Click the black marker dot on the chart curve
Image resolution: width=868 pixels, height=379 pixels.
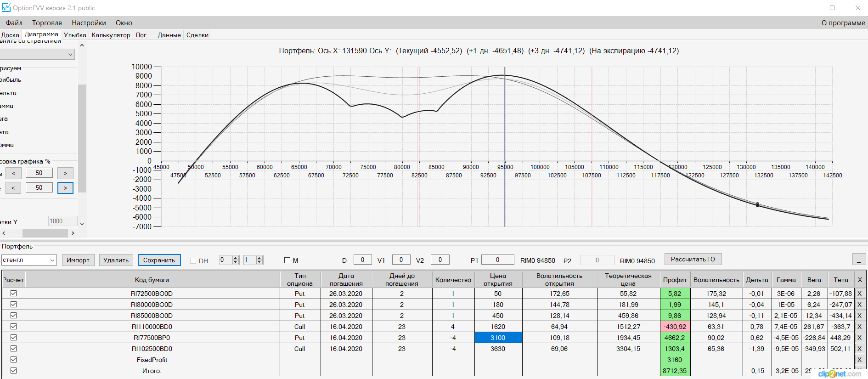tap(757, 204)
